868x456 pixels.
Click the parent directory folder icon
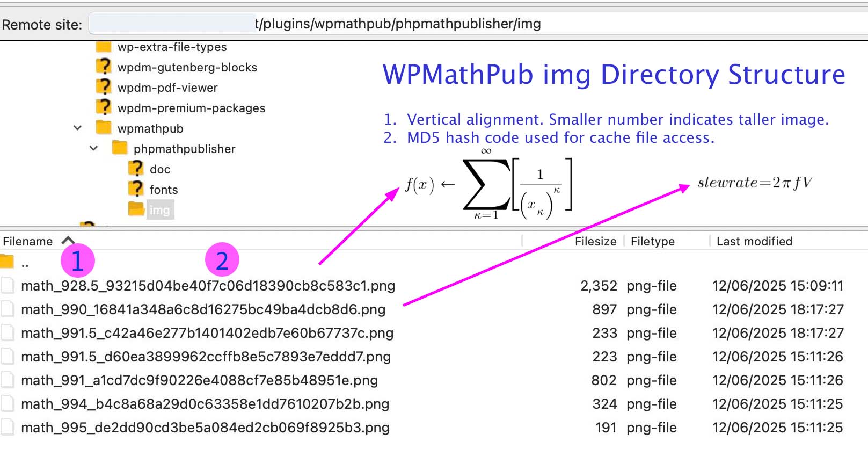click(x=7, y=262)
